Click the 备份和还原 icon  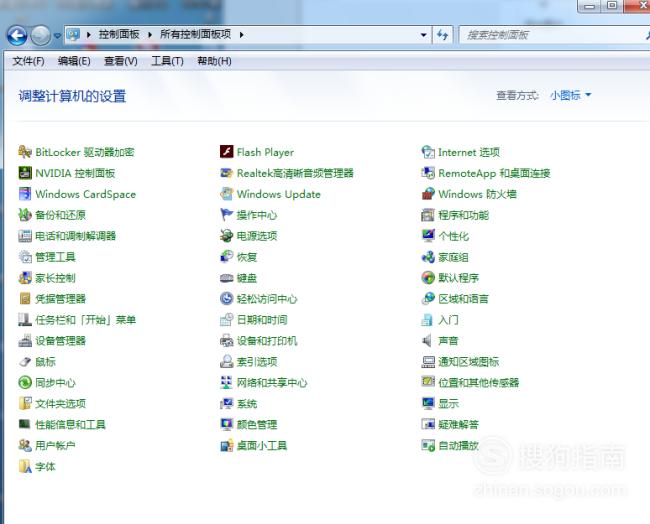25,215
